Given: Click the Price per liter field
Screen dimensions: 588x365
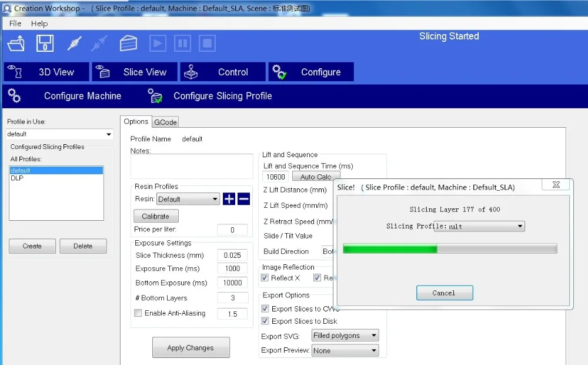Looking at the screenshot, I should (x=232, y=230).
